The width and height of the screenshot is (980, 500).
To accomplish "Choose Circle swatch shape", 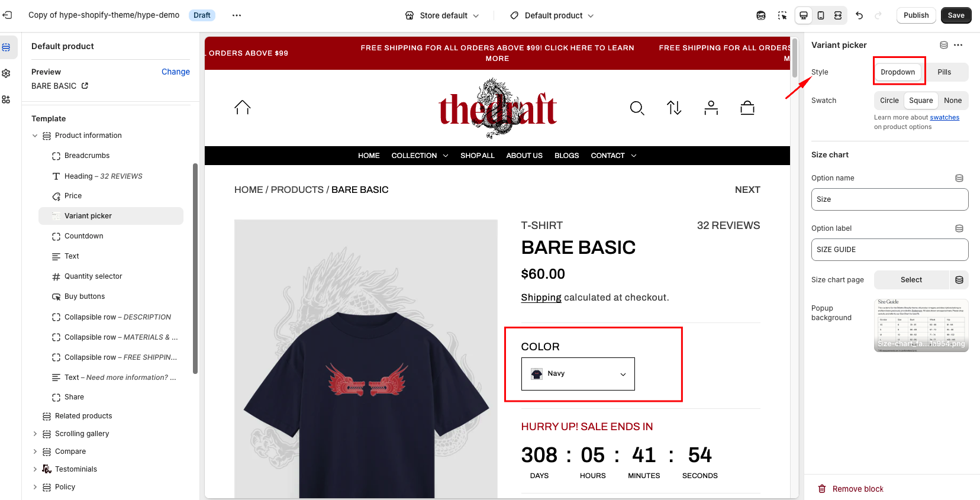I will pyautogui.click(x=889, y=101).
